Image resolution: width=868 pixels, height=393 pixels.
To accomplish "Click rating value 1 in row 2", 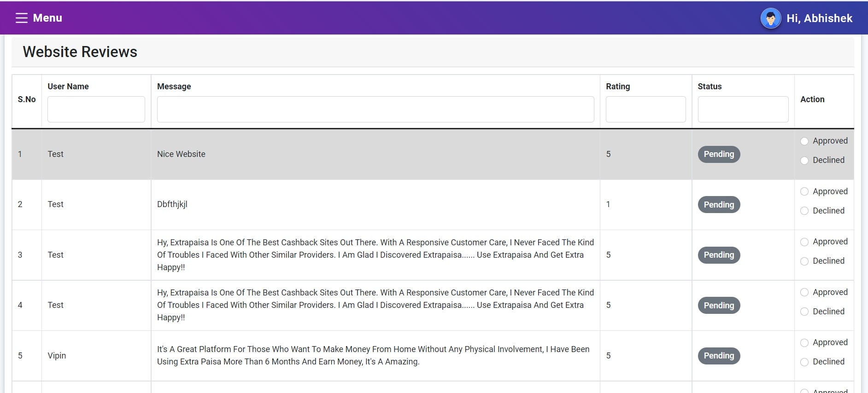I will [608, 204].
